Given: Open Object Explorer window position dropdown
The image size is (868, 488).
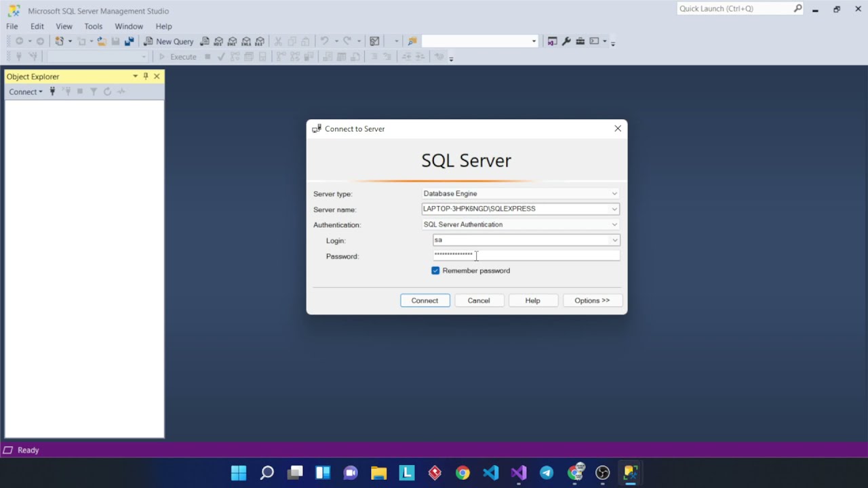Looking at the screenshot, I should pyautogui.click(x=135, y=77).
